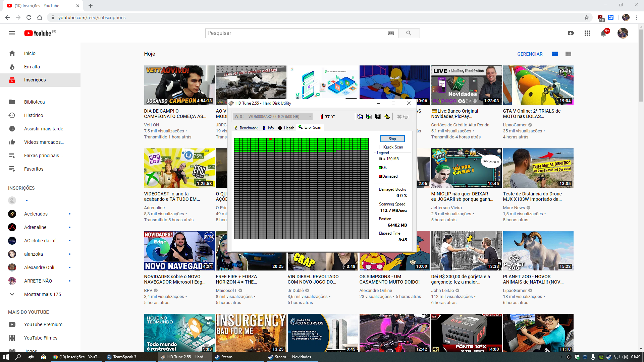Open Adrenaline channel in sidebar
This screenshot has width=644, height=362.
click(40, 227)
